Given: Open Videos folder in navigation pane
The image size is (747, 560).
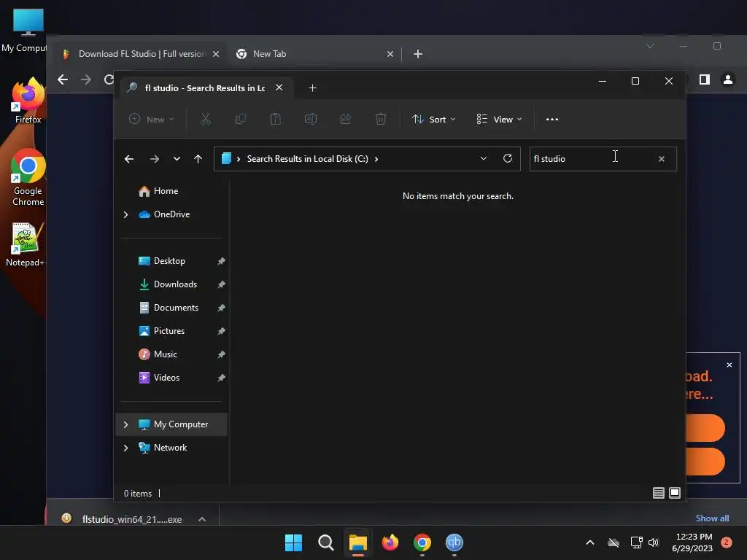Looking at the screenshot, I should (166, 378).
